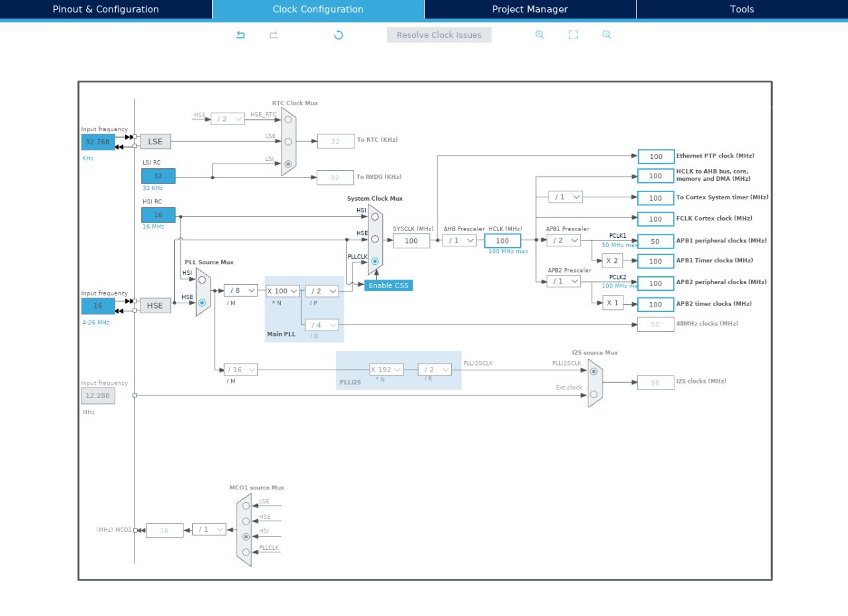Image resolution: width=848 pixels, height=616 pixels.
Task: Open APB1 Prescaler dropdown
Action: point(564,240)
